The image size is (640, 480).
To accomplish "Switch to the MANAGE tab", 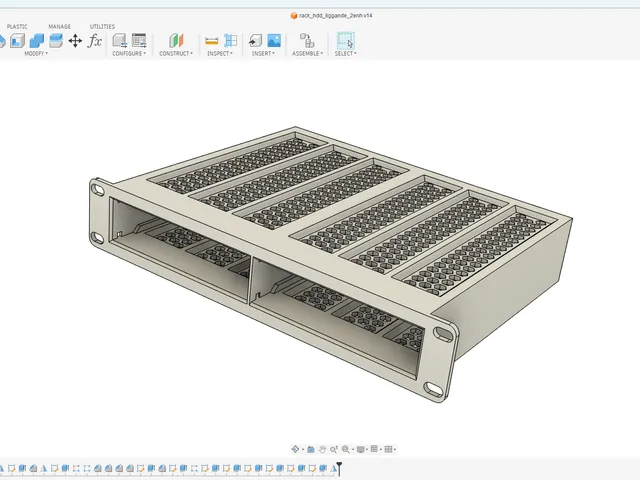I will pos(60,27).
